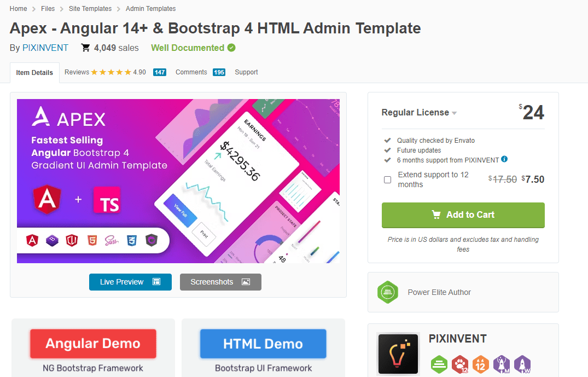Click the Sass icon in the preview banner
The height and width of the screenshot is (377, 588).
click(x=112, y=241)
